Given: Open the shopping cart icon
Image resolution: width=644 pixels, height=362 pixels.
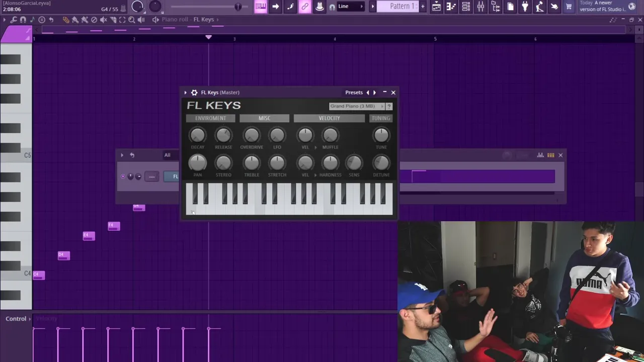Looking at the screenshot, I should coord(569,7).
